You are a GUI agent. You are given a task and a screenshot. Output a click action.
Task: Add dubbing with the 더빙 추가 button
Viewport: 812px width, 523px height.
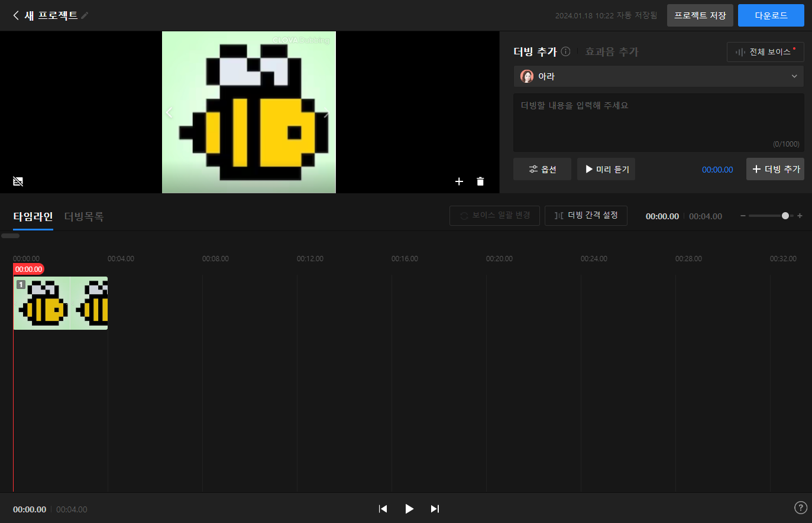(775, 169)
